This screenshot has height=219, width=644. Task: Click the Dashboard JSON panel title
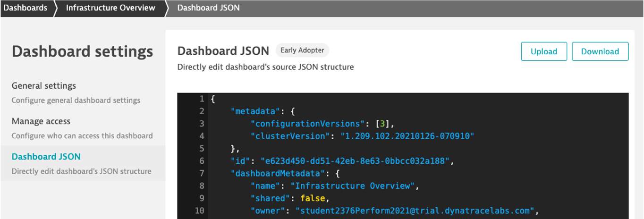(x=223, y=51)
